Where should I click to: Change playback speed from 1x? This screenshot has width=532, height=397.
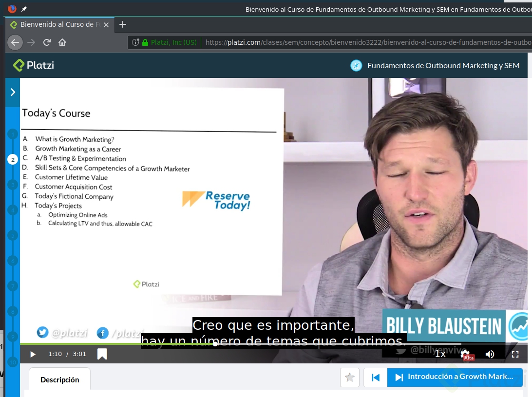[440, 354]
